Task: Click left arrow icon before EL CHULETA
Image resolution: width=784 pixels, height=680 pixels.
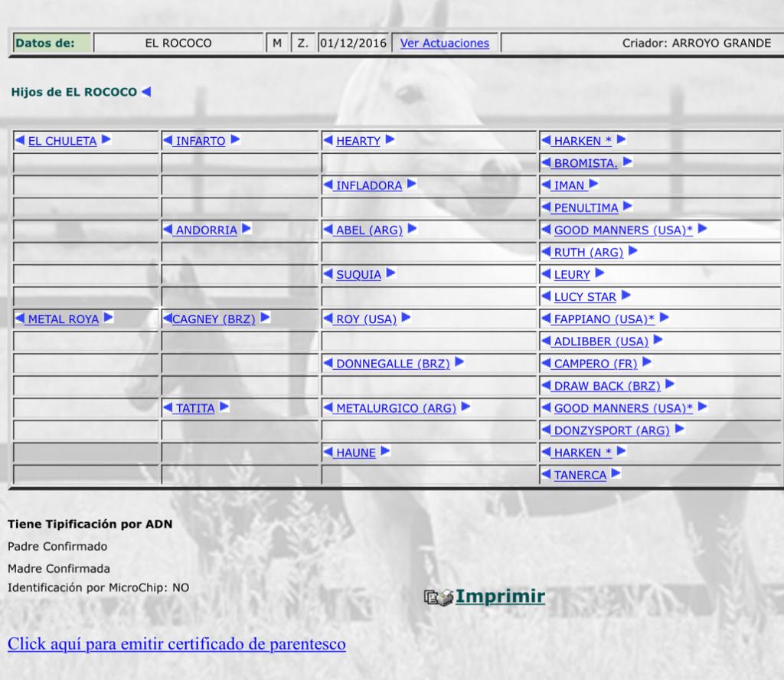Action: pyautogui.click(x=21, y=140)
